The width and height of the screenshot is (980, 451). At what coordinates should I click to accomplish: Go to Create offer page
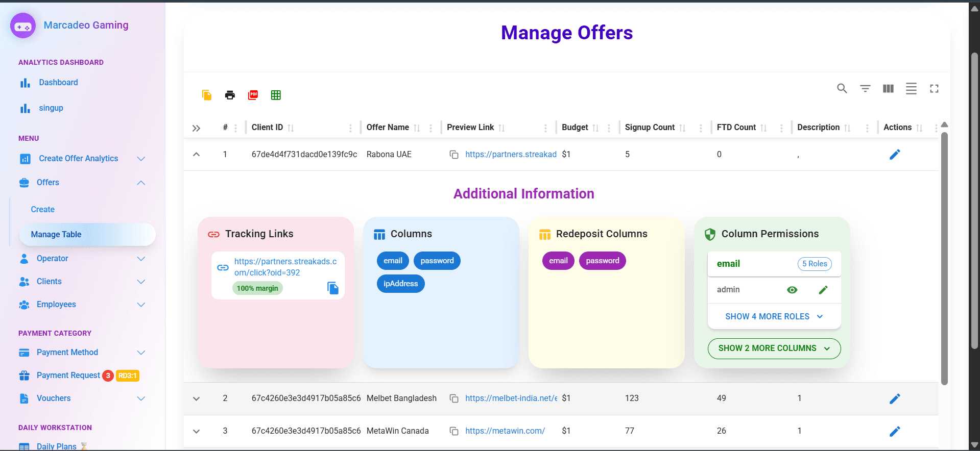pos(42,209)
